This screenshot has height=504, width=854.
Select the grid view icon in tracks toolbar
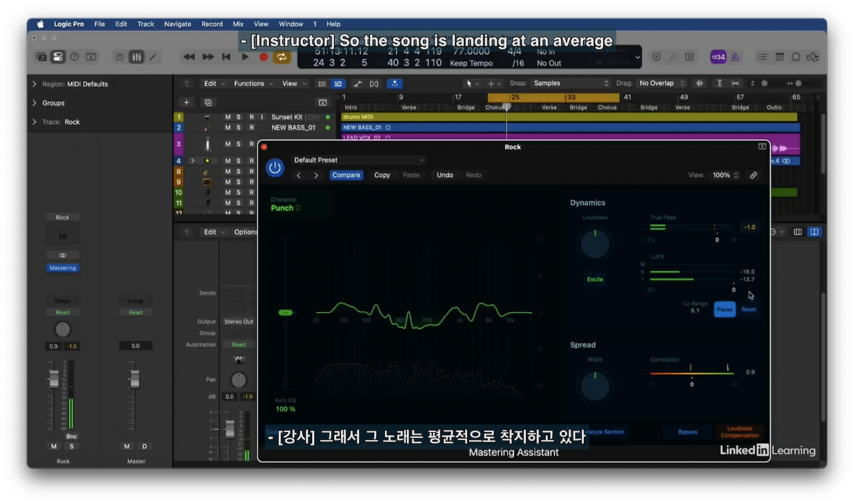point(322,83)
